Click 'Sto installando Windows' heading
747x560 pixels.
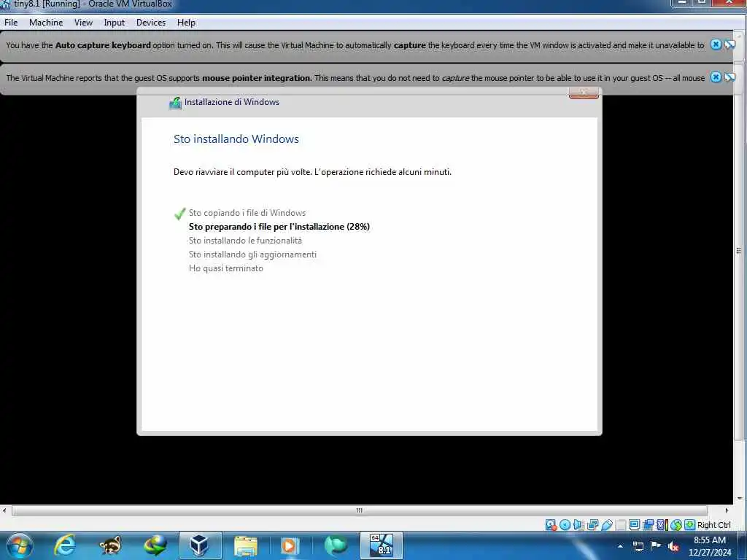pos(236,139)
